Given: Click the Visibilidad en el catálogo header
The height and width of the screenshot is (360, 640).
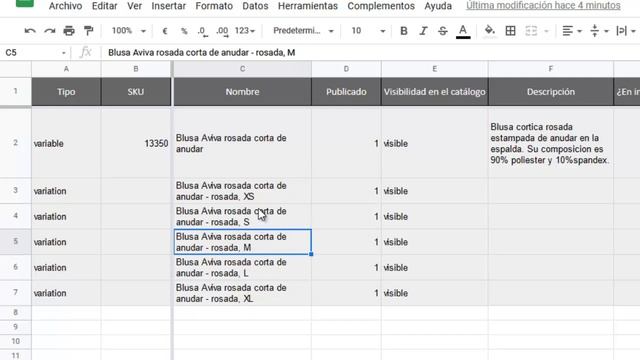Looking at the screenshot, I should [435, 92].
